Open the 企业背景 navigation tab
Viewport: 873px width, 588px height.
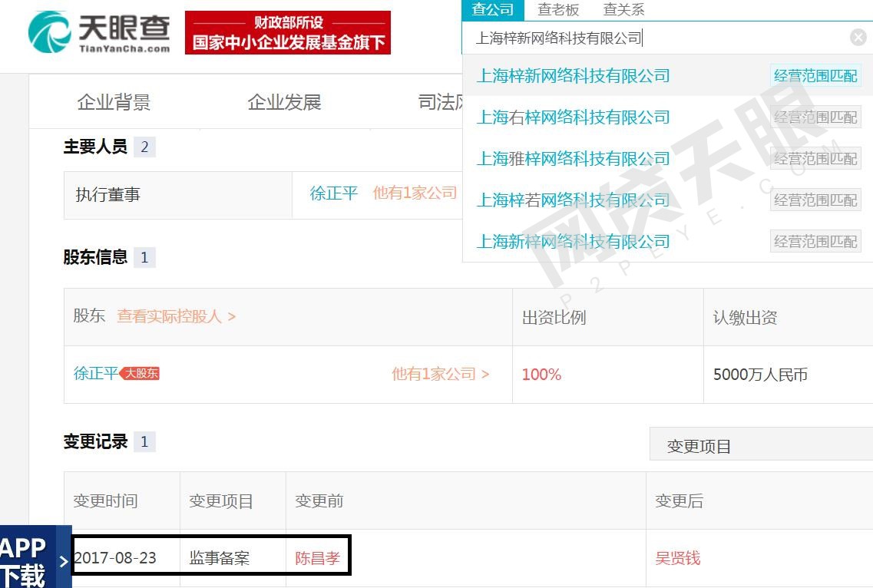114,102
